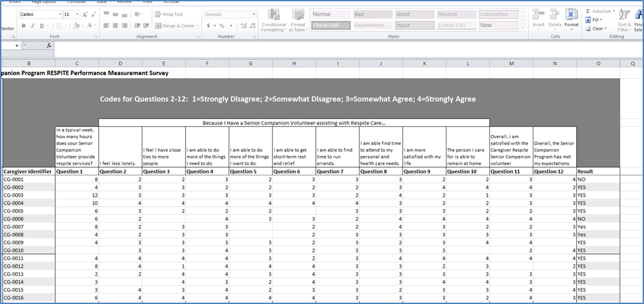Toggle Wrap Text for selected cells

pos(169,14)
